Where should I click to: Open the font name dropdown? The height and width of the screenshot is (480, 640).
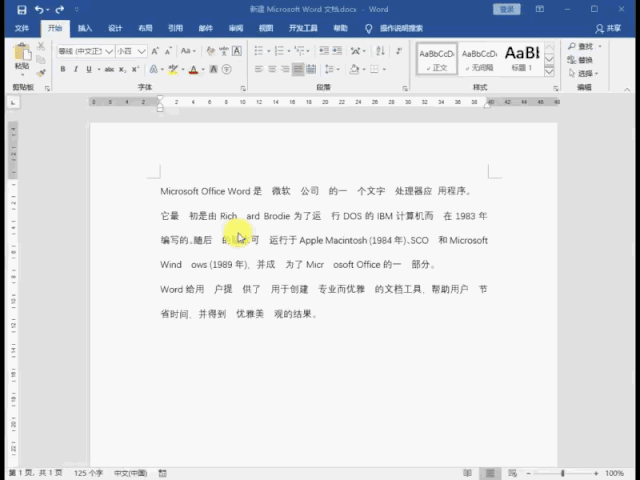[109, 51]
